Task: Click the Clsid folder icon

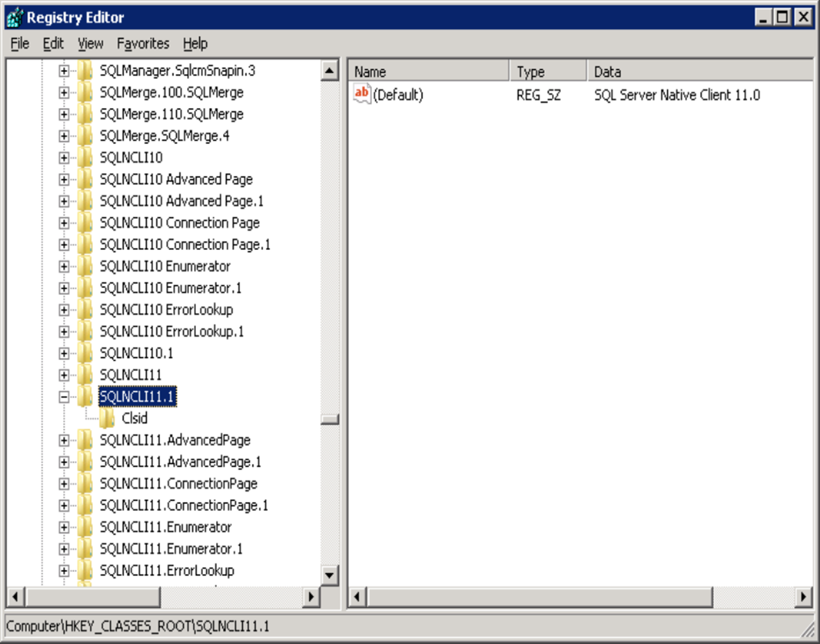Action: [x=107, y=418]
